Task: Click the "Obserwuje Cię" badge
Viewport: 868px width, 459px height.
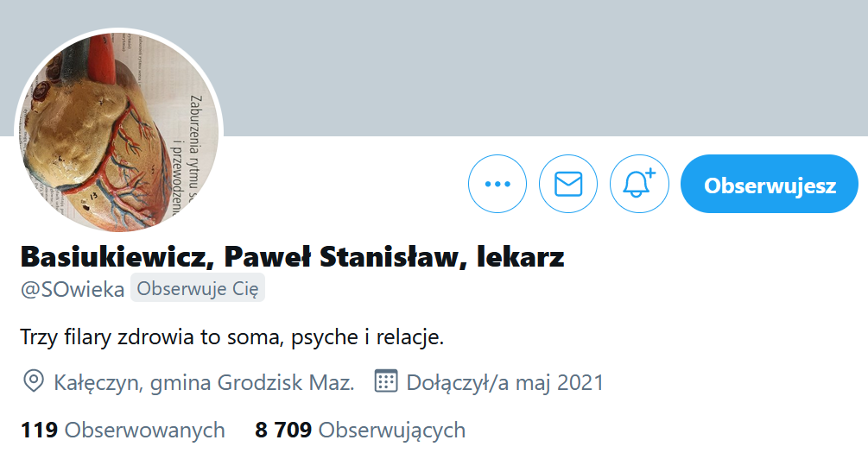Action: tap(198, 288)
